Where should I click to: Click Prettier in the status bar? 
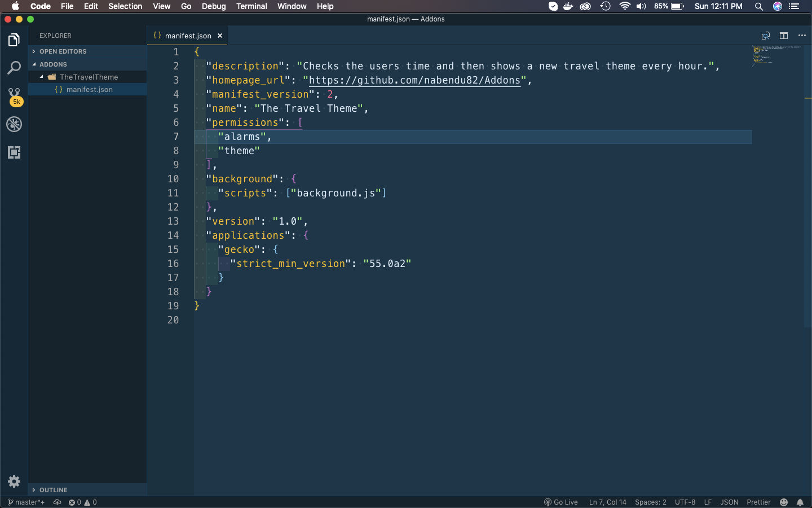pos(758,502)
